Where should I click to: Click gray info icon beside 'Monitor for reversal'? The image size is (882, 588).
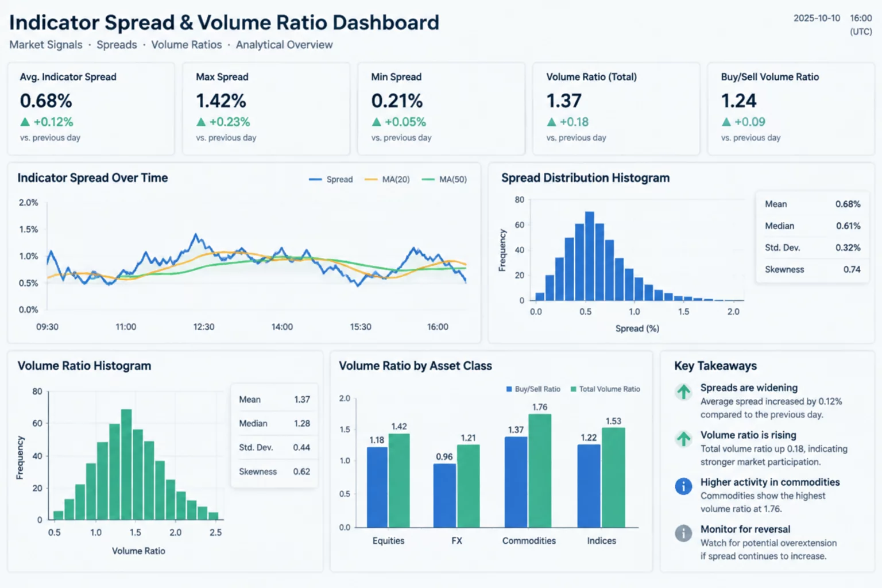tap(683, 533)
